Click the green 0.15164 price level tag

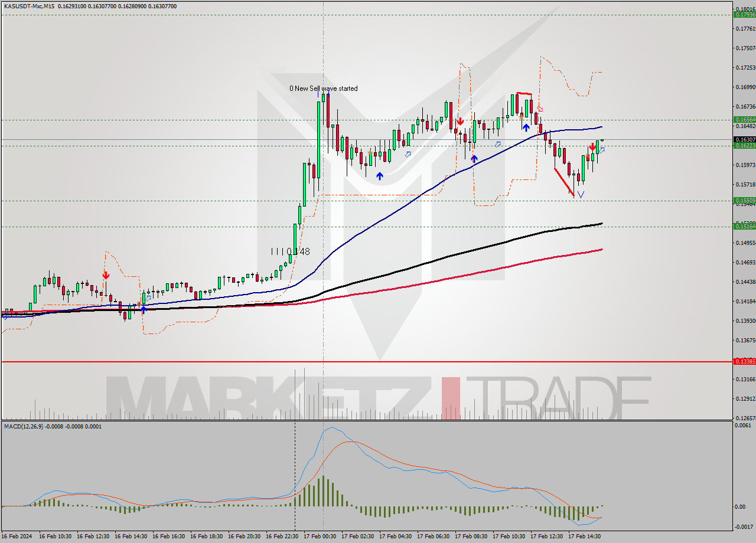coord(744,227)
